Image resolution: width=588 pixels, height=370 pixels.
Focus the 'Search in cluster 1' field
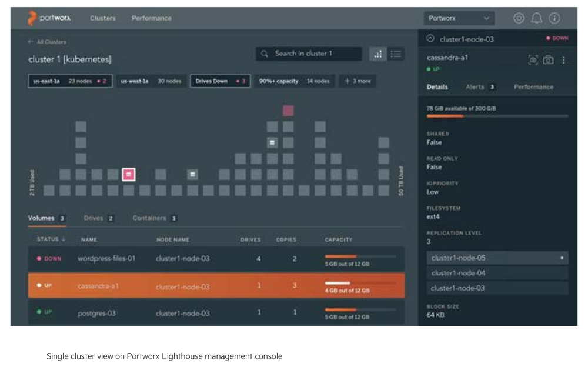(309, 54)
